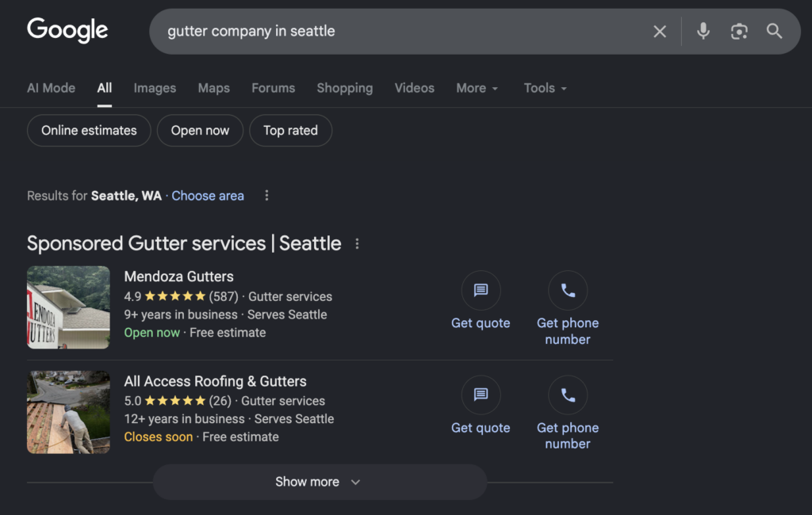Open the Forums tab
The image size is (812, 515).
click(x=274, y=88)
